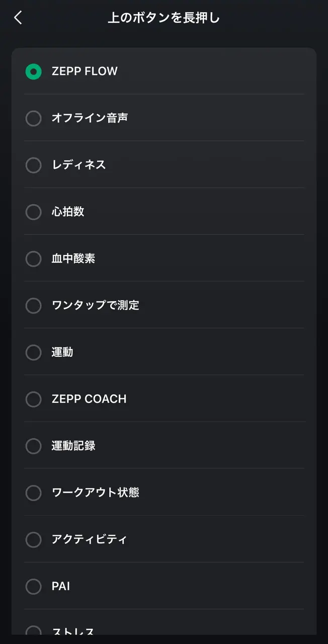
Task: Choose ワークアウト状態 radio button
Action: point(33,493)
